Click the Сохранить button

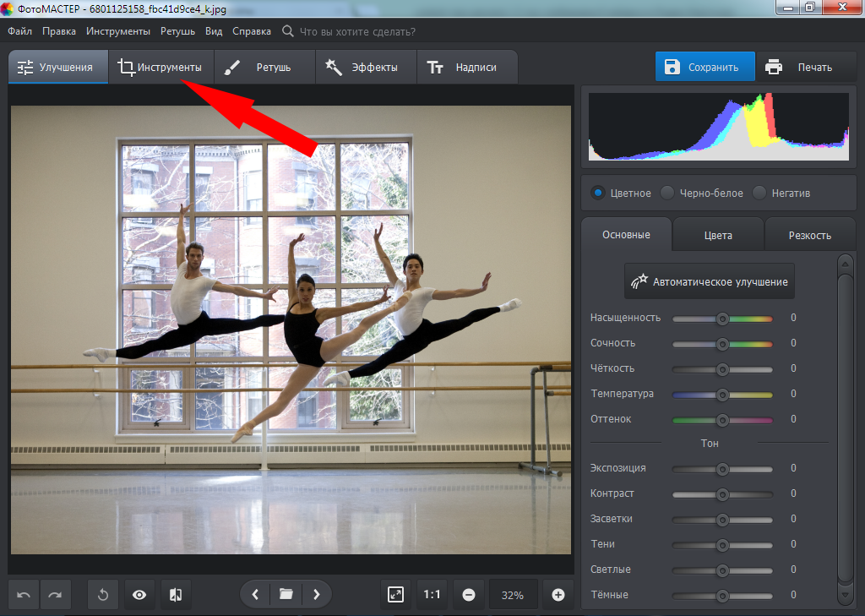click(x=705, y=68)
